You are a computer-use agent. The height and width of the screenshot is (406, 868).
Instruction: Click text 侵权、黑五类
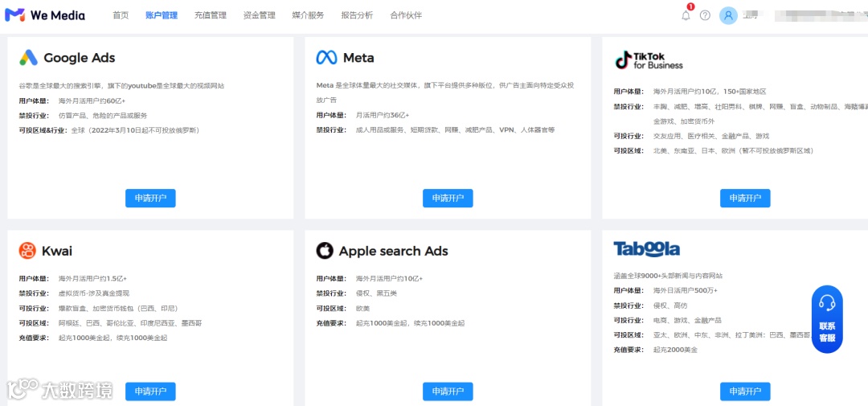tap(376, 293)
